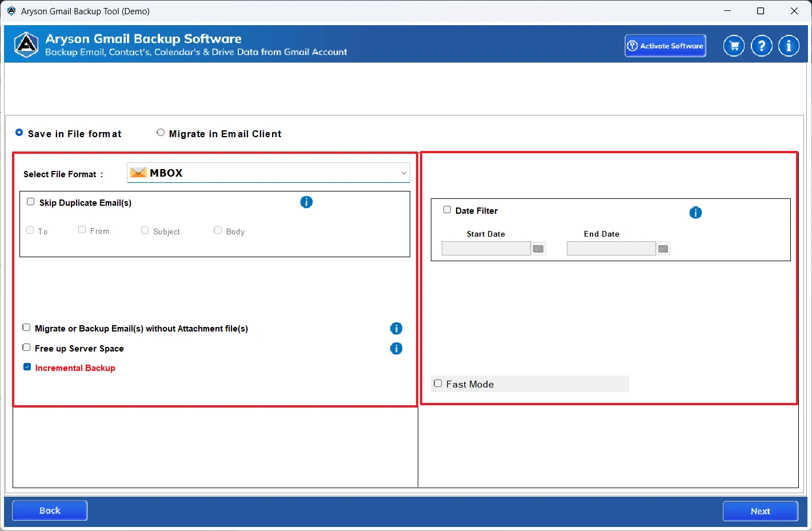Viewport: 812px width, 531px height.
Task: Enable Skip Duplicate Email(s) checkbox
Action: pyautogui.click(x=31, y=202)
